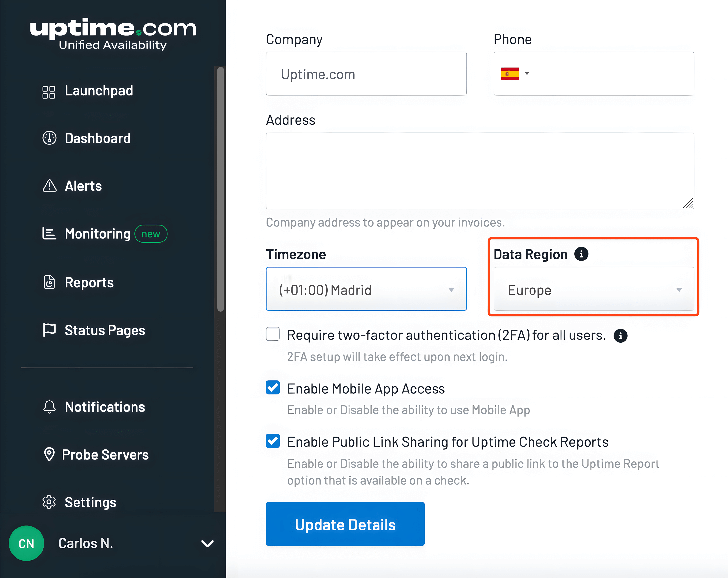This screenshot has height=578, width=728.
Task: Click the Spain flag in Phone field
Action: 510,74
